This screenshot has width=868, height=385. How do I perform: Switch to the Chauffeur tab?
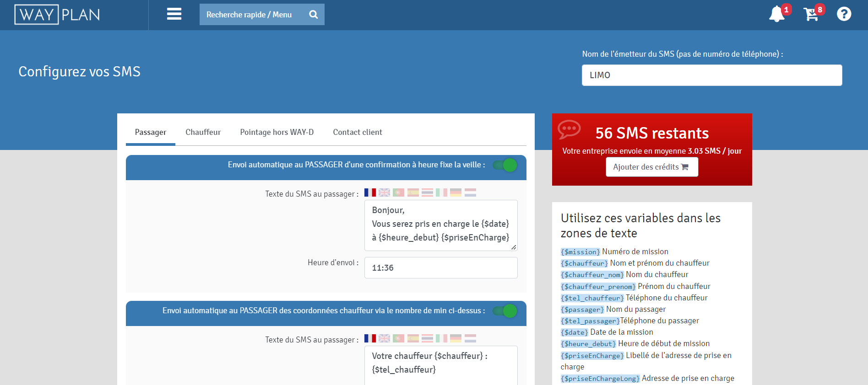click(203, 132)
